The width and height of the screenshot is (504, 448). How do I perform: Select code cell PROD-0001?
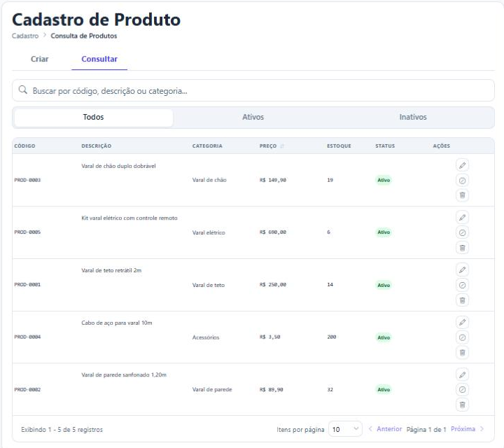[27, 285]
